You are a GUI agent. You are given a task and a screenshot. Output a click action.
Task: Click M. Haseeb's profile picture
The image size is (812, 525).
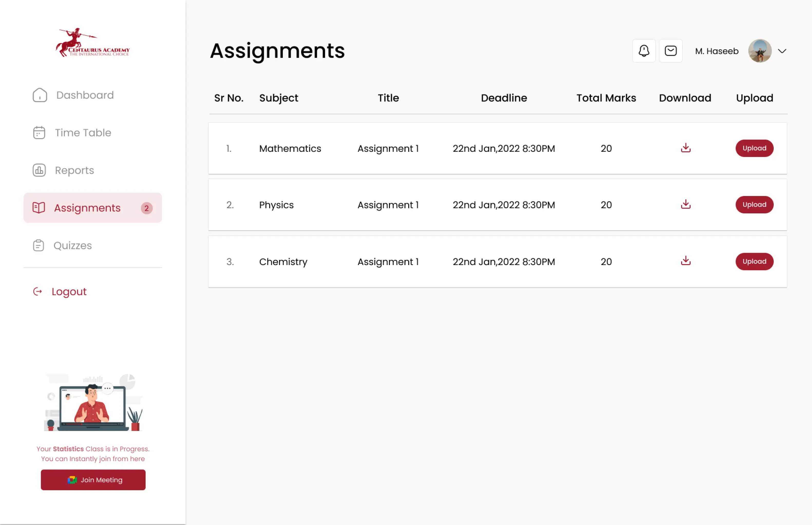(x=760, y=51)
